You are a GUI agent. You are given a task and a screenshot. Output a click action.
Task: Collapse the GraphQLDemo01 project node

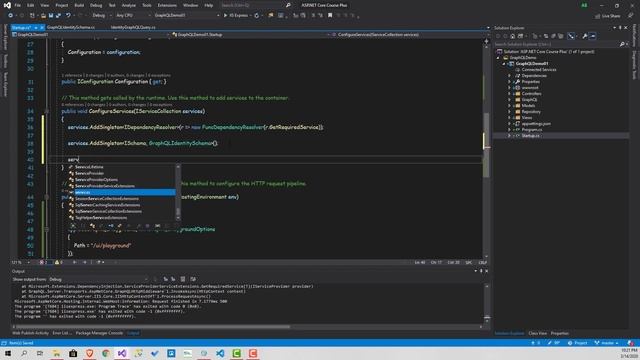click(x=504, y=64)
